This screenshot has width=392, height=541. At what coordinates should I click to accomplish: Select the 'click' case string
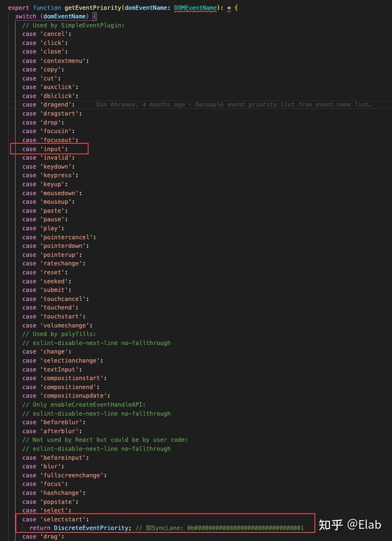[54, 43]
